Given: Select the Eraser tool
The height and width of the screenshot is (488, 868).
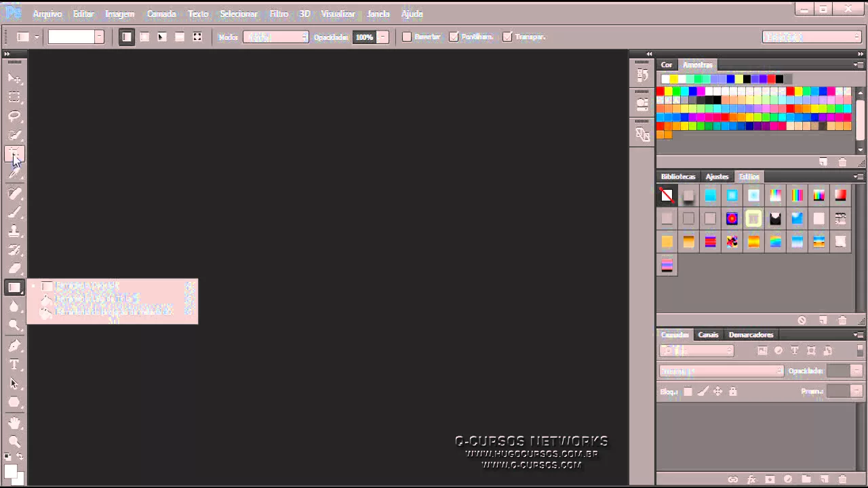Looking at the screenshot, I should tap(14, 269).
